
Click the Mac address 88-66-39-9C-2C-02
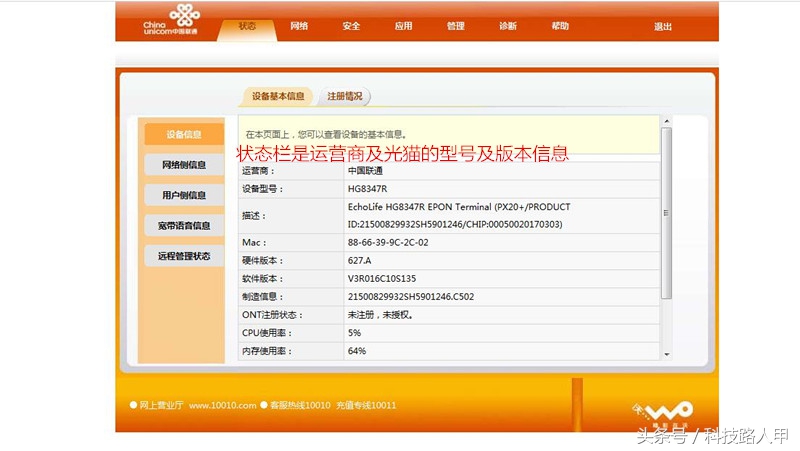[x=388, y=242]
